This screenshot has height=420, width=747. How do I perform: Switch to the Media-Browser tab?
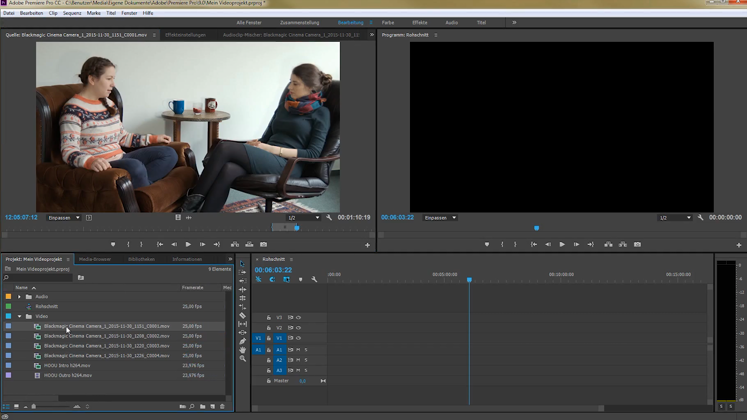click(95, 258)
